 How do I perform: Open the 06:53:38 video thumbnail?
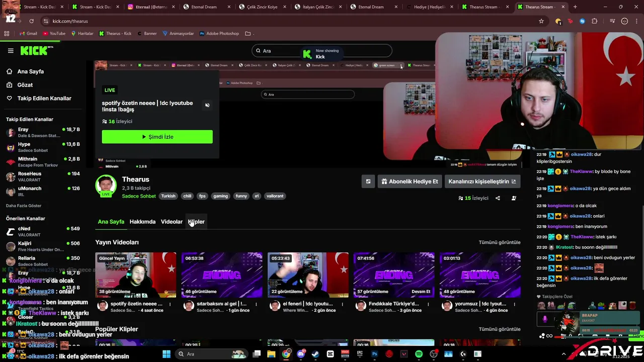(222, 275)
